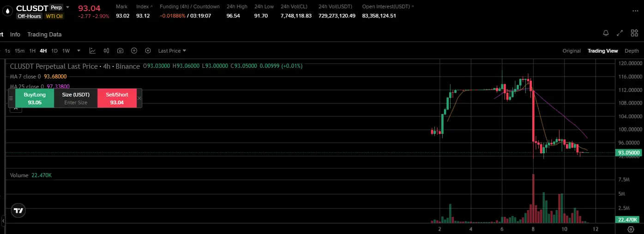644x234 pixels.
Task: Collapse the indicator legend chevron
Action: click(16, 108)
